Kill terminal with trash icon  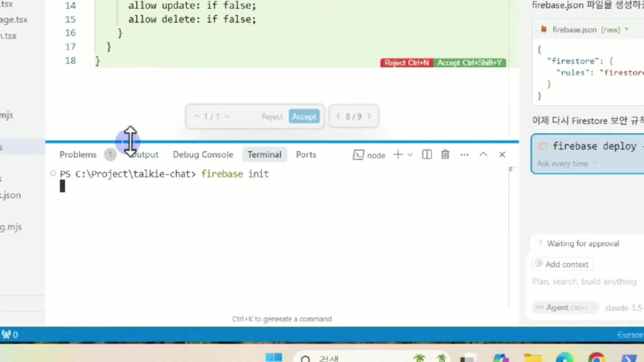point(445,154)
